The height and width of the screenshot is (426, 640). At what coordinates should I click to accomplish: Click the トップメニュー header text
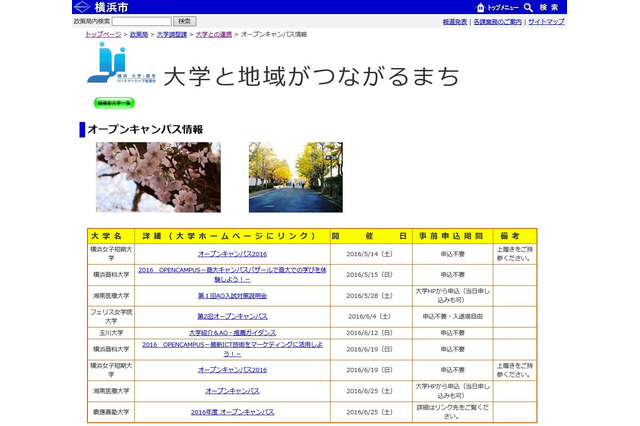[x=503, y=8]
